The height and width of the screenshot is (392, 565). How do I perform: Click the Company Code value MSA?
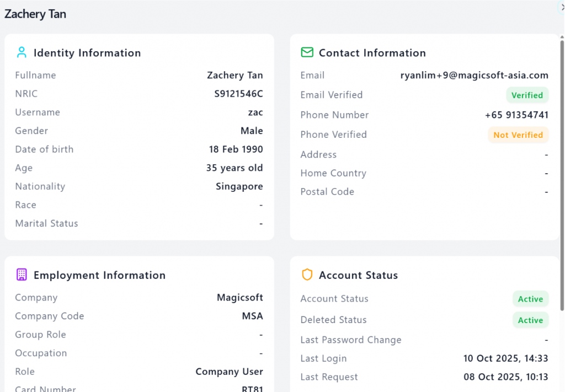pos(252,316)
